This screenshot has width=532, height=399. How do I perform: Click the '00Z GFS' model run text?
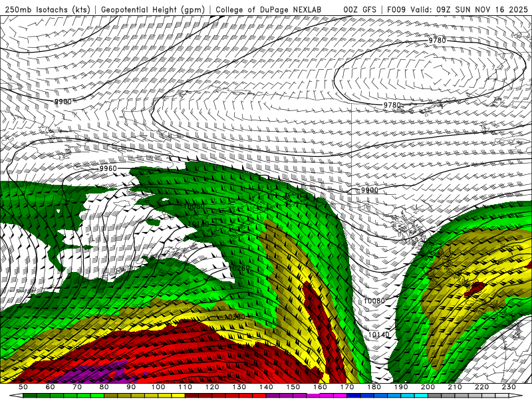[x=360, y=10]
